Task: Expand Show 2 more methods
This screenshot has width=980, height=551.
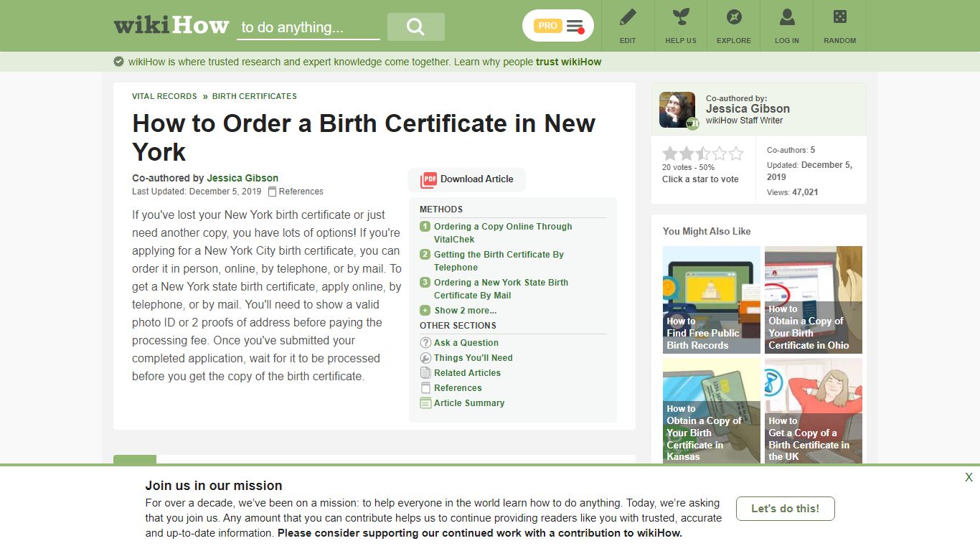Action: tap(466, 311)
